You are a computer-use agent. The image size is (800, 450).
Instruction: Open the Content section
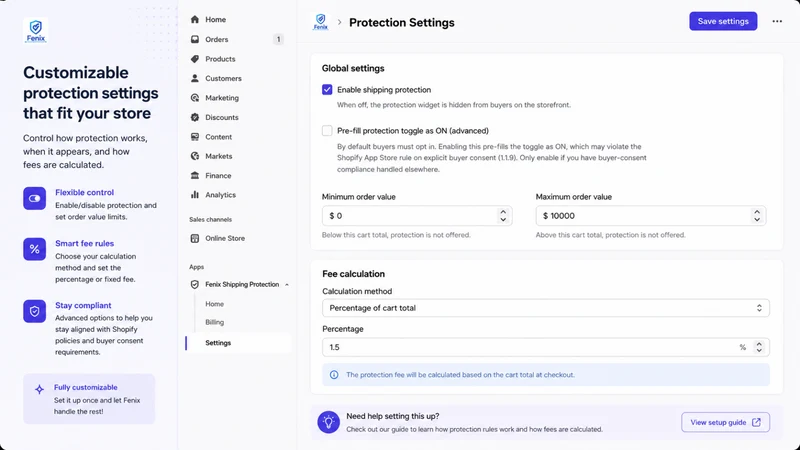(218, 137)
